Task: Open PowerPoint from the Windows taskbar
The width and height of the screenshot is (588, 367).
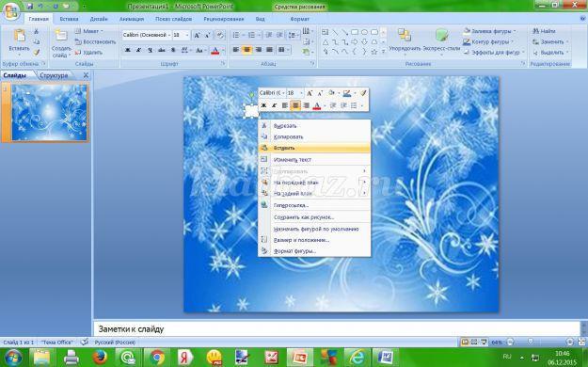Action: 299,358
